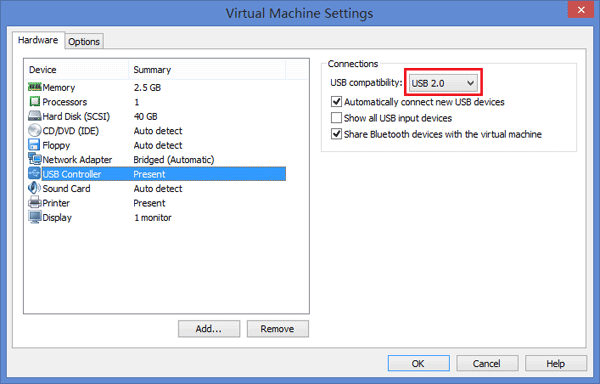Click the Display monitor icon
This screenshot has height=384, width=600.
[34, 217]
